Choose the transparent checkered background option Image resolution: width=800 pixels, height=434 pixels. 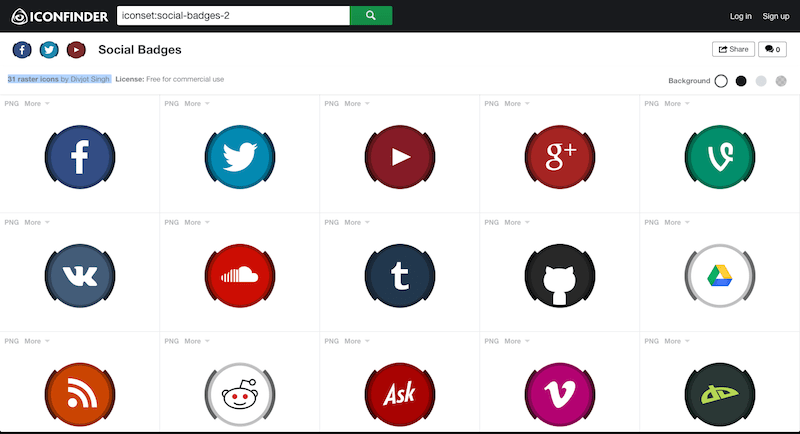click(781, 81)
